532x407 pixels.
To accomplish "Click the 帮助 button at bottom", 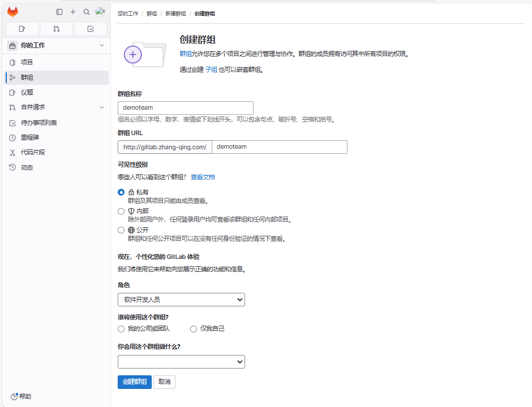I will tap(21, 396).
